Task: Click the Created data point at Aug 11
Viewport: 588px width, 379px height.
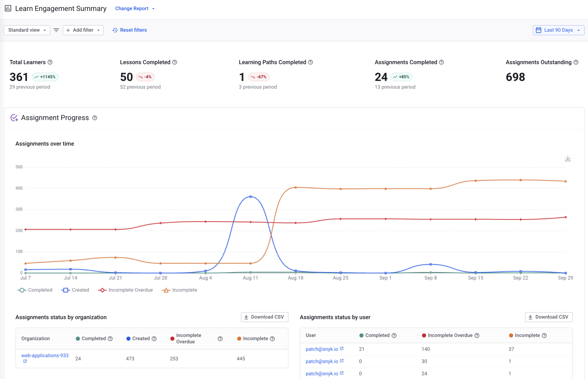Action: 250,197
